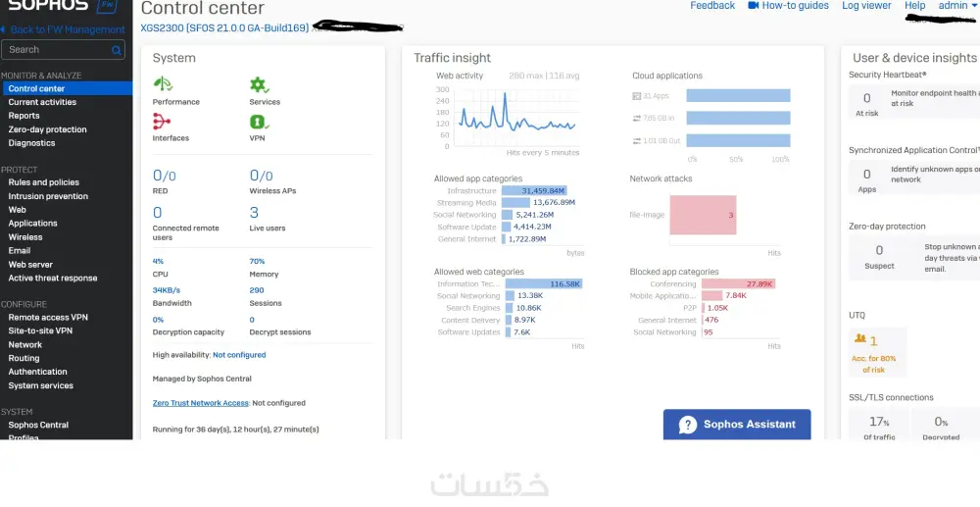Click the Memory 70% value

[257, 261]
